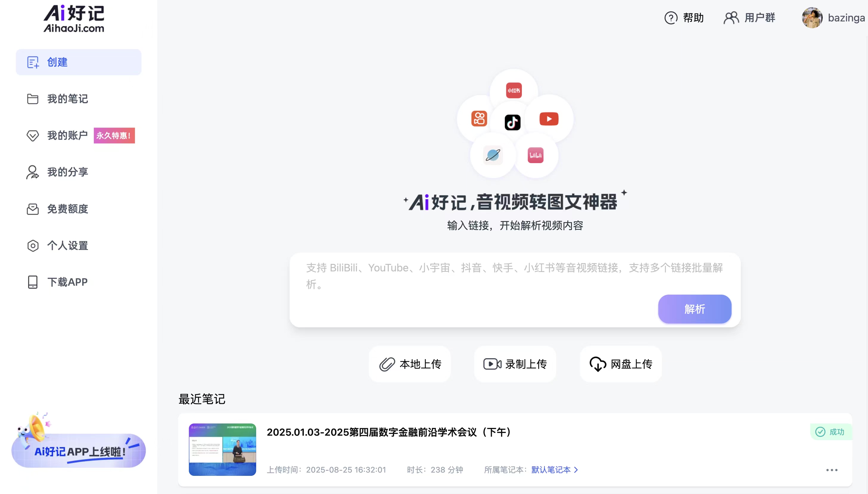Click the 创建 note-plus icon
The image size is (868, 494).
coord(33,62)
